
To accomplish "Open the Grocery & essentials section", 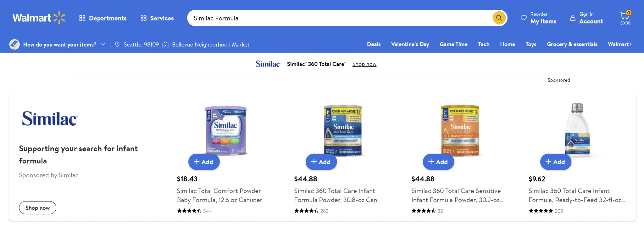I will coord(572,44).
